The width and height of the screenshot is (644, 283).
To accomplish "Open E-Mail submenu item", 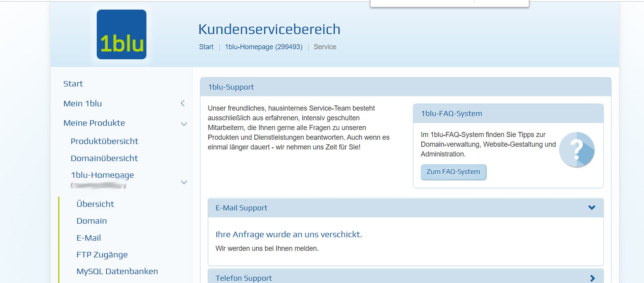I will [89, 238].
